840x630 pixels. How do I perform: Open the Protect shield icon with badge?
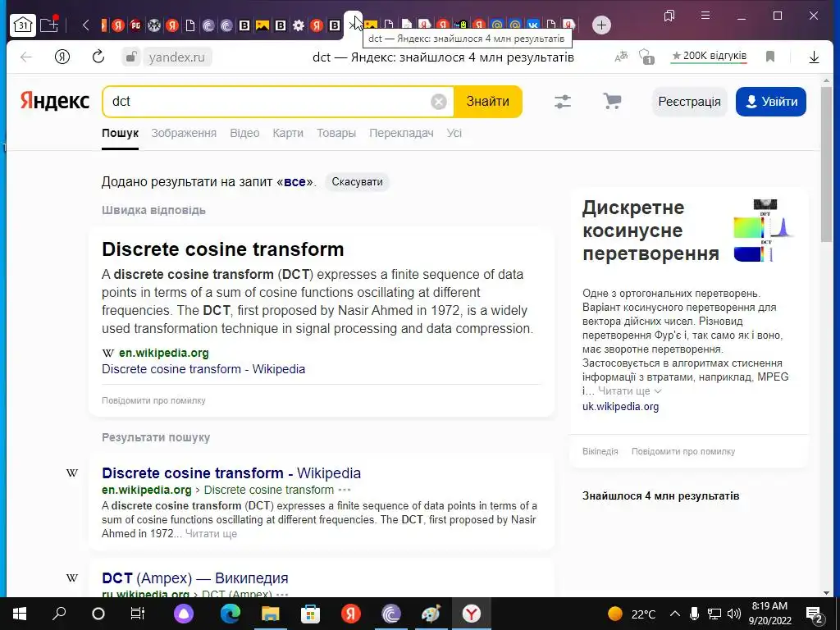pos(646,57)
